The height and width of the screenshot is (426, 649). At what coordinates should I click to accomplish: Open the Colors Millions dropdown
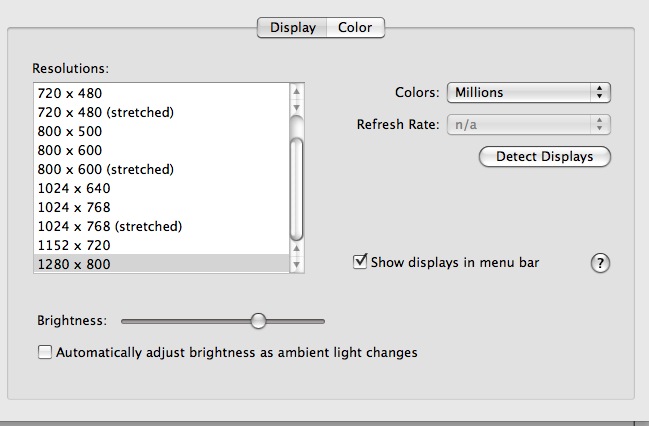point(529,92)
